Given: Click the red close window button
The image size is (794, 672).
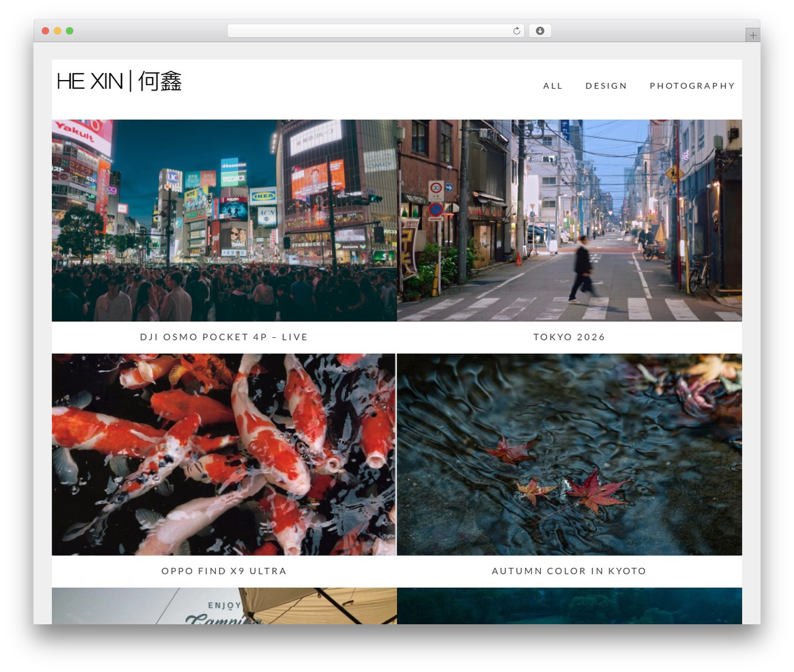Looking at the screenshot, I should pos(45,31).
